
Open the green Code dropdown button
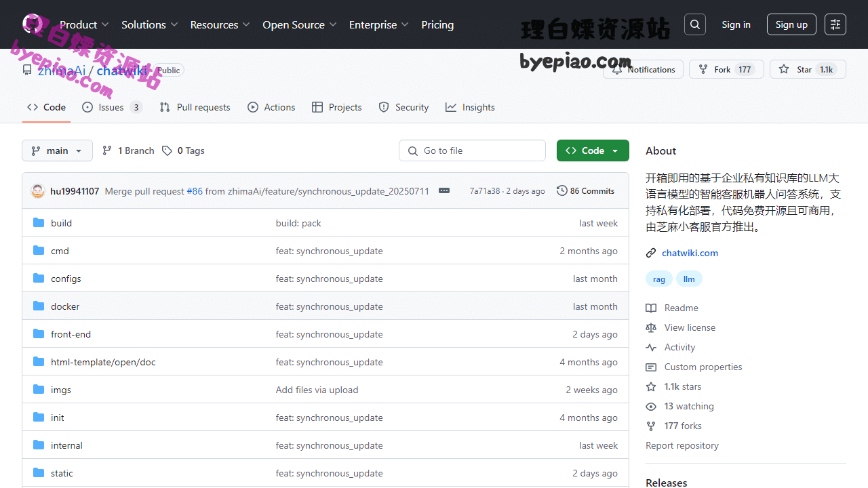pos(593,150)
